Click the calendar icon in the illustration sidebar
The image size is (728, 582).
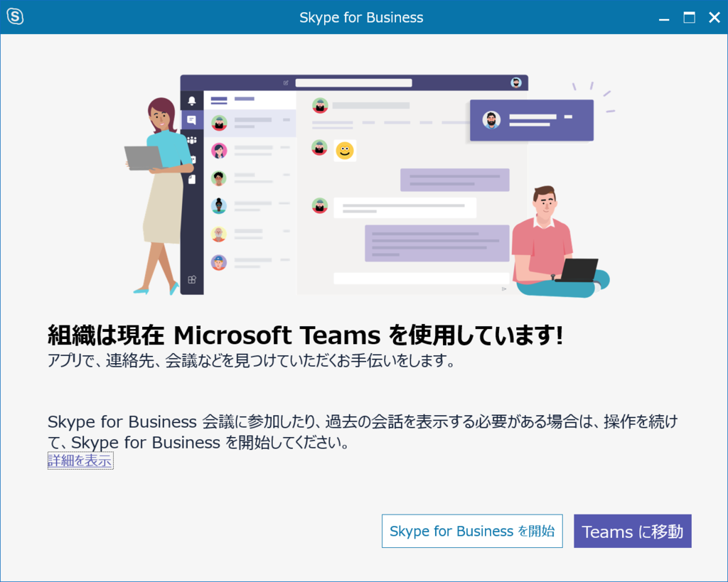(191, 158)
